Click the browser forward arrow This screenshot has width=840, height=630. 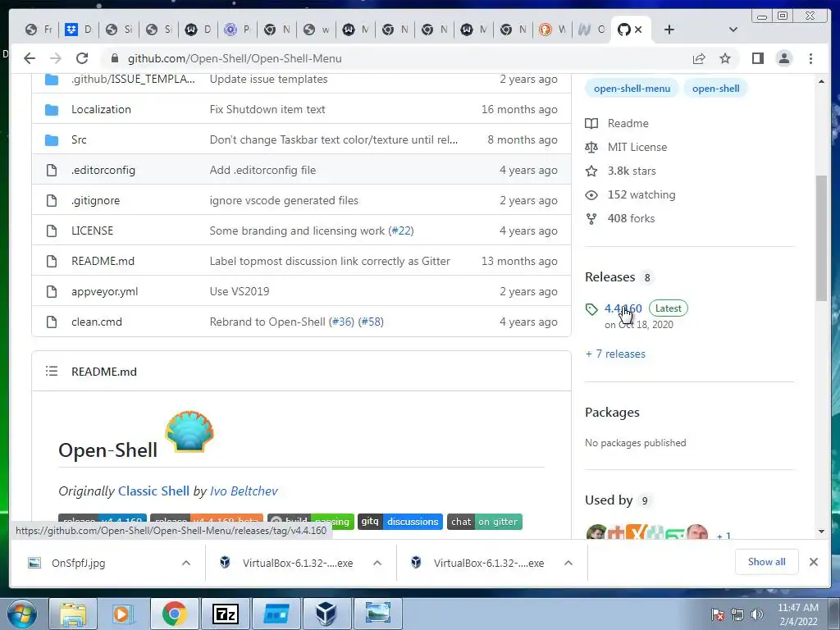click(56, 58)
